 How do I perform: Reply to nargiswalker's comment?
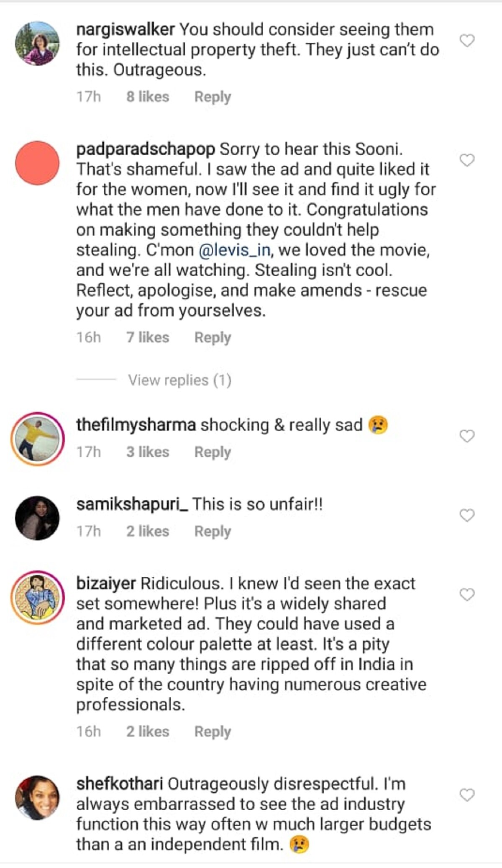(213, 97)
